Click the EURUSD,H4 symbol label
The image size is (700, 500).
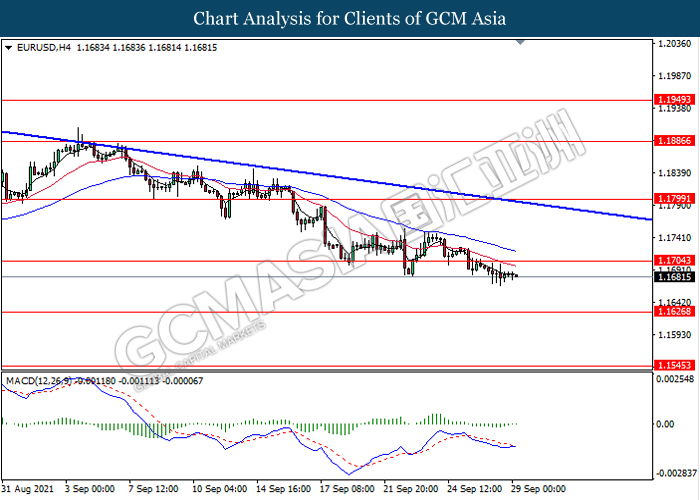click(44, 47)
